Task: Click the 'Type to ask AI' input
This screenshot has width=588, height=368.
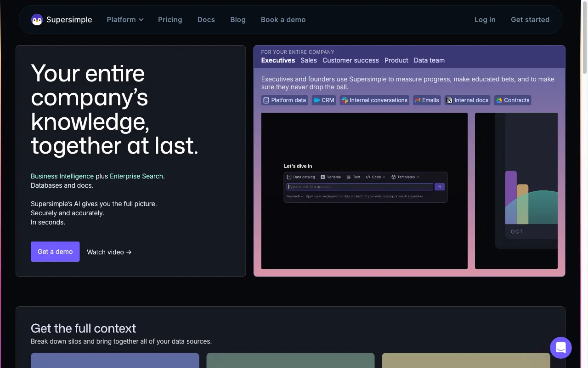Action: 360,187
